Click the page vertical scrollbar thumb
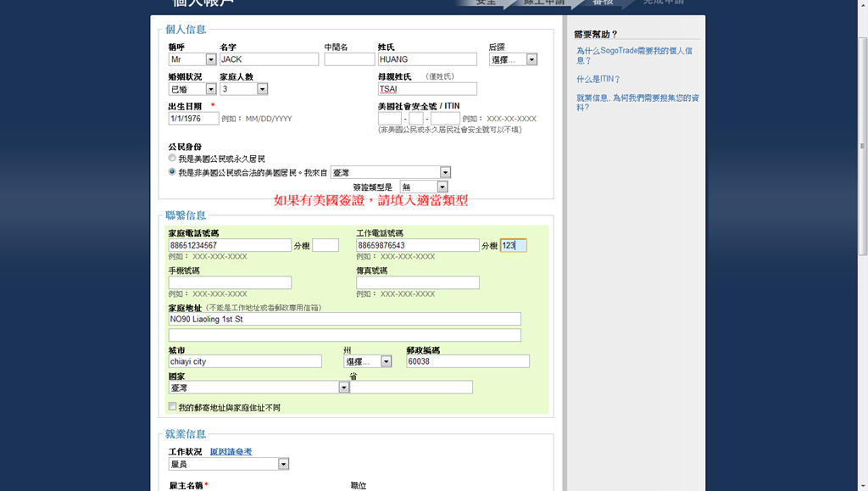868x491 pixels. pyautogui.click(x=862, y=146)
